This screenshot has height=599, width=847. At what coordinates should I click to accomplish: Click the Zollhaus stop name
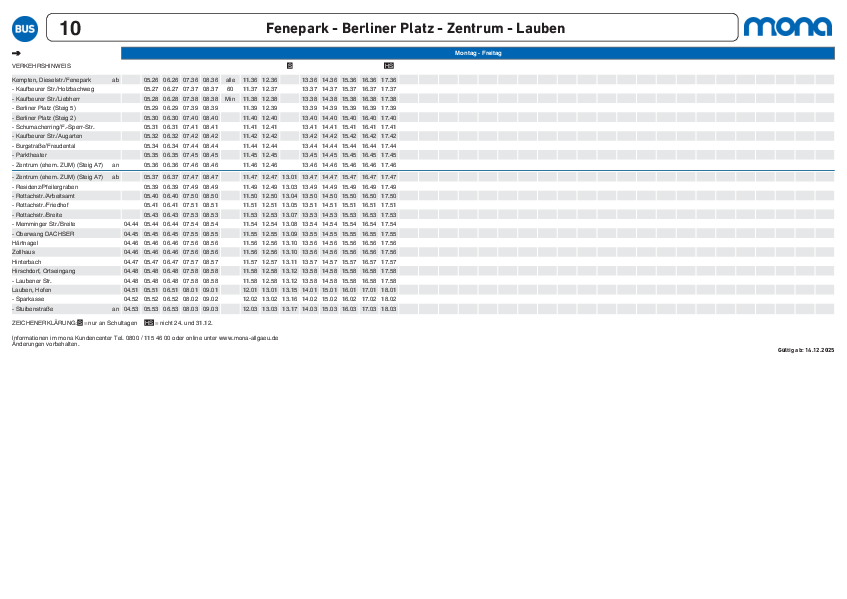coord(22,252)
